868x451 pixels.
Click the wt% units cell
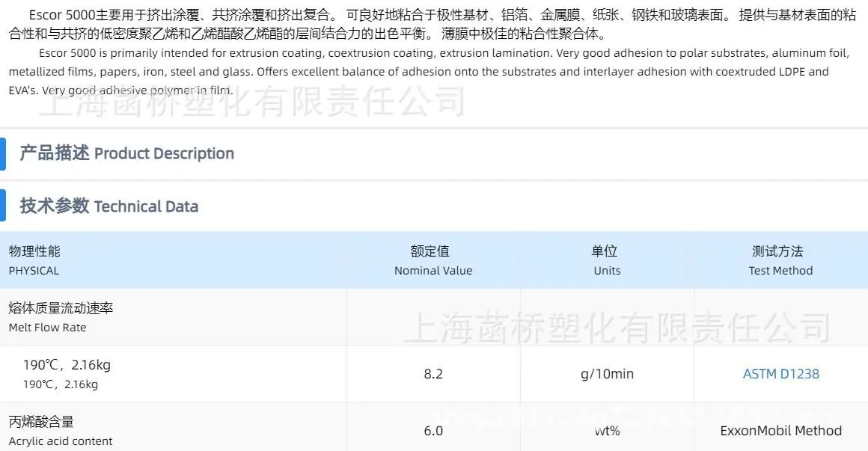607,431
